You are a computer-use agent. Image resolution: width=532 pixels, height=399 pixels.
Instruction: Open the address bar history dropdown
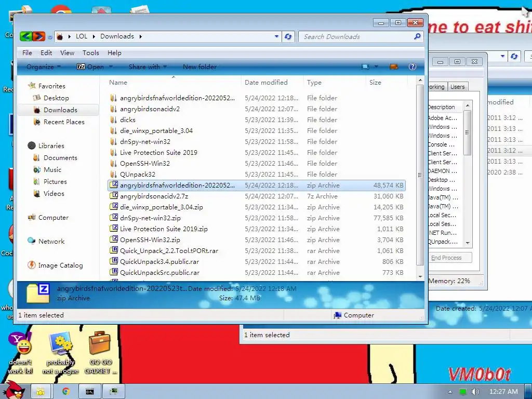coord(276,36)
